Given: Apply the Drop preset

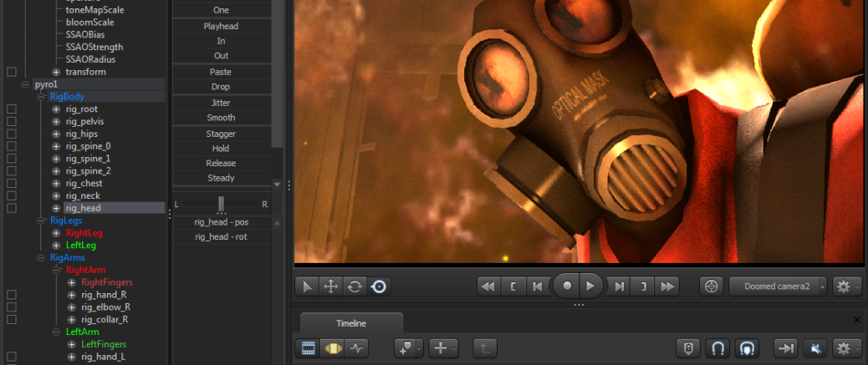Looking at the screenshot, I should (222, 87).
